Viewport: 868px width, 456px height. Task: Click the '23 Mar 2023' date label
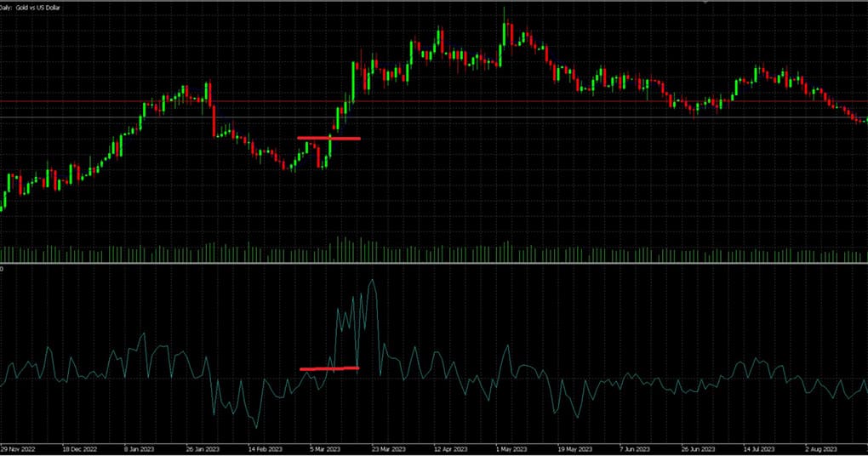tap(389, 449)
